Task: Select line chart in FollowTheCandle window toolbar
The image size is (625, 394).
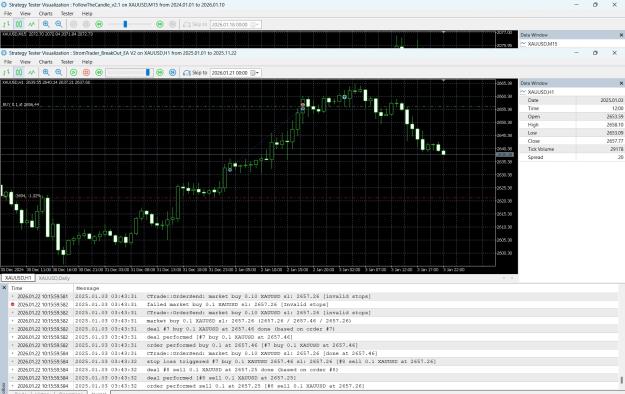Action: (x=31, y=24)
